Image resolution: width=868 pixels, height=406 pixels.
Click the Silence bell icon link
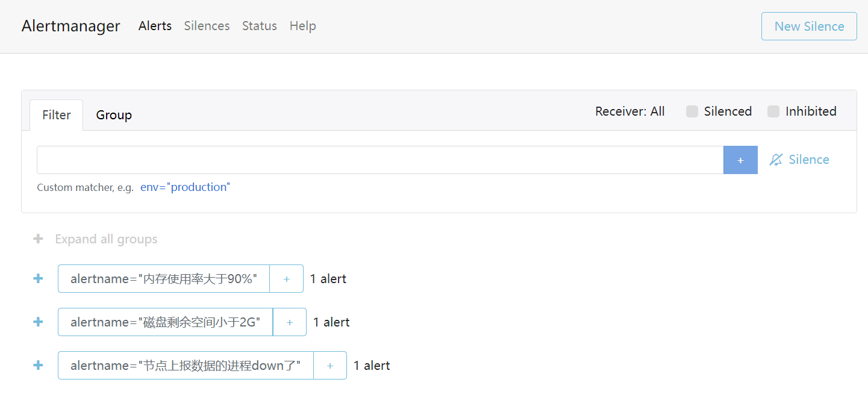point(799,160)
